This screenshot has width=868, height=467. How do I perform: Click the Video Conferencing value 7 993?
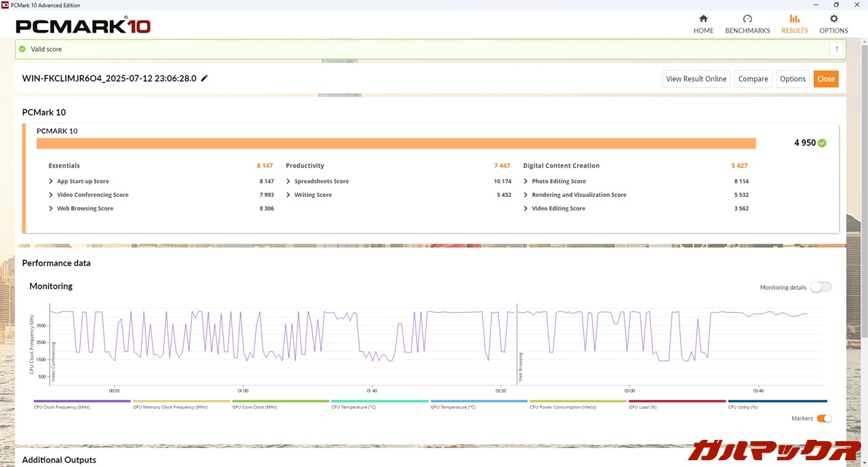[267, 195]
